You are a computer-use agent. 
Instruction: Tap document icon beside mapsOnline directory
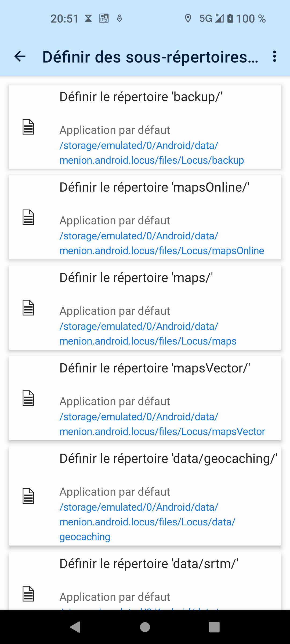[x=28, y=217]
